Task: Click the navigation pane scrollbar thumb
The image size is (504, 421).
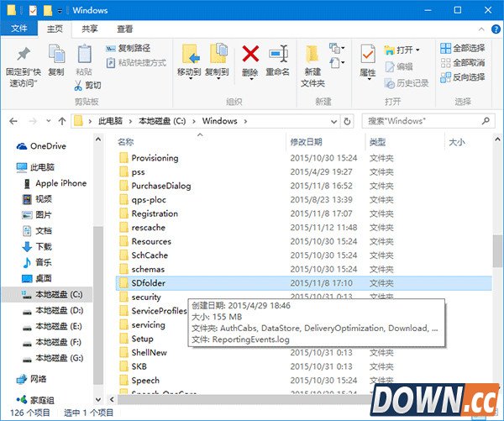Action: coord(98,305)
